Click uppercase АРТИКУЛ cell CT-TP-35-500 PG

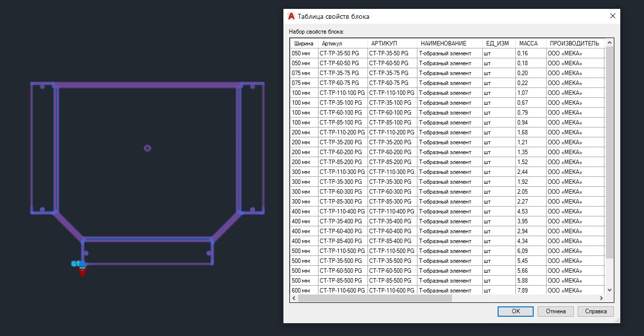tap(392, 261)
